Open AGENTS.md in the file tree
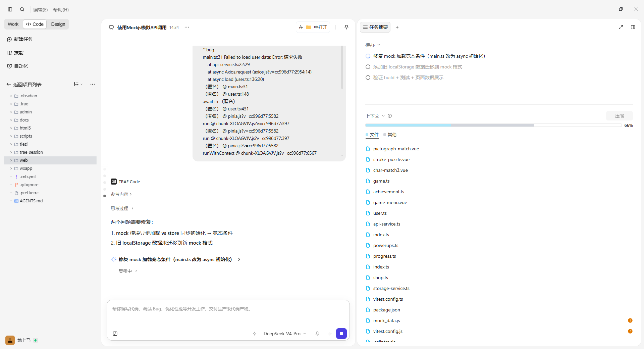The width and height of the screenshot is (644, 349). (x=31, y=201)
